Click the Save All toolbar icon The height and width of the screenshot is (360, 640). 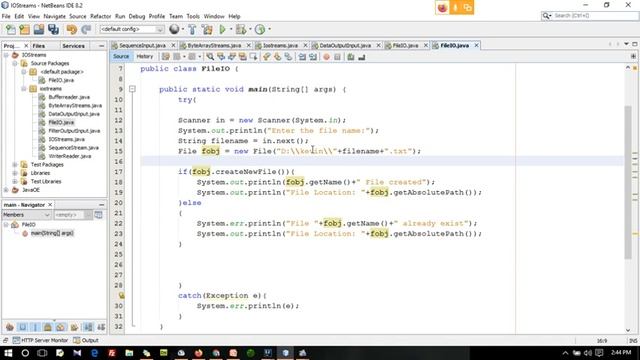point(53,29)
